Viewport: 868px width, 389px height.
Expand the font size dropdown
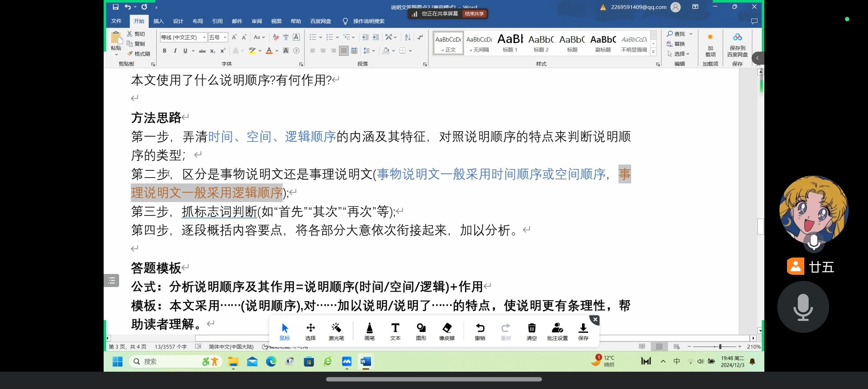225,37
